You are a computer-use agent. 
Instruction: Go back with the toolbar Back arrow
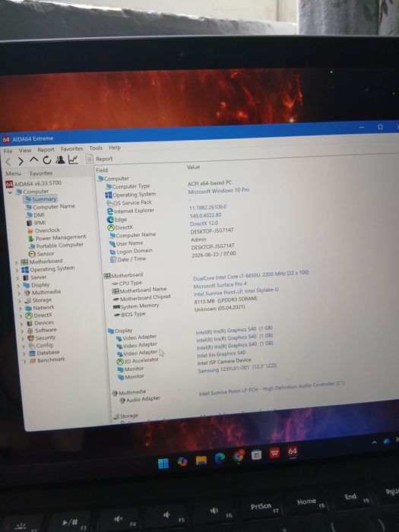point(8,162)
